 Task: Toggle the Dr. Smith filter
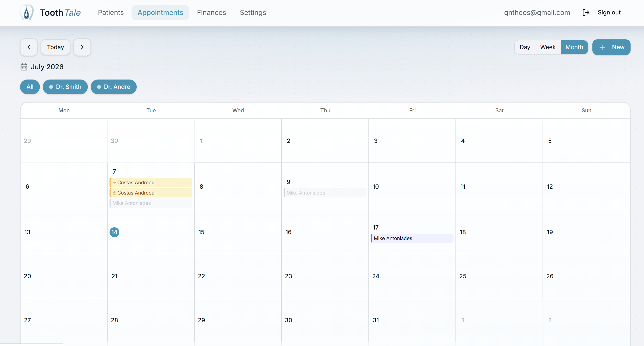click(65, 87)
